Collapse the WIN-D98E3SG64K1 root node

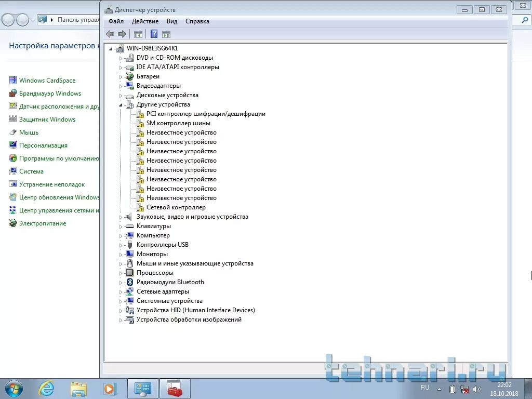coord(111,49)
